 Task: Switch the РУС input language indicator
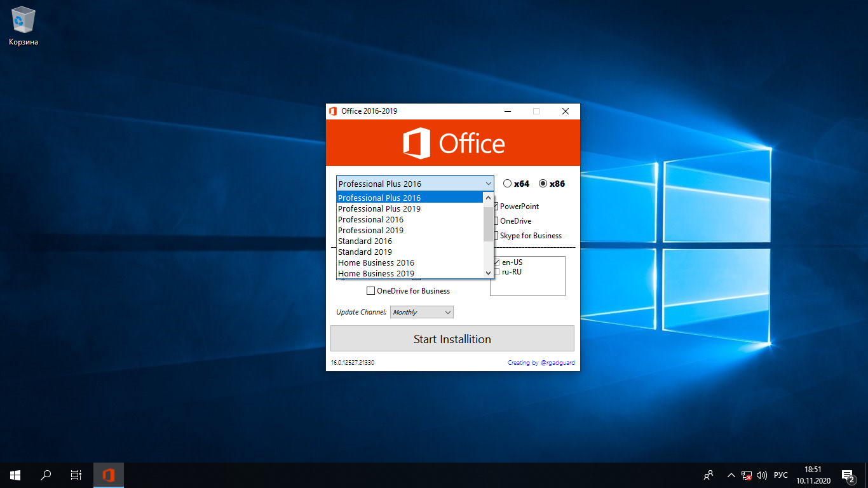coord(781,475)
